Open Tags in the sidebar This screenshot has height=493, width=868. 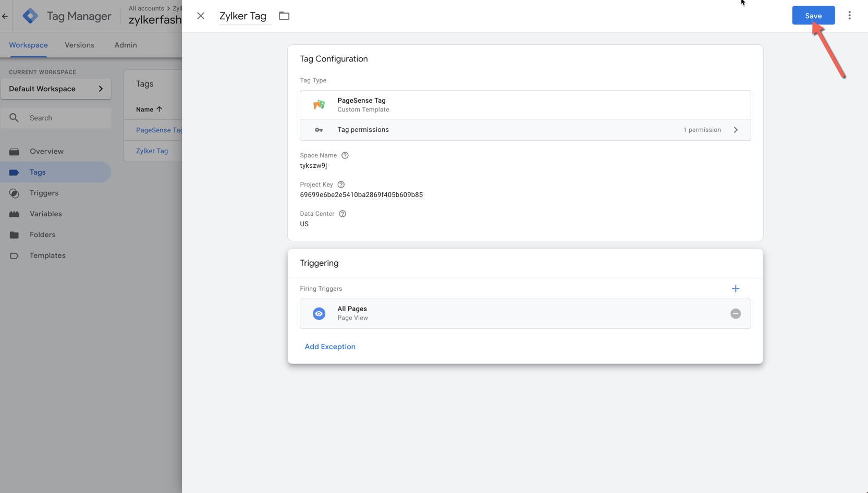click(x=55, y=172)
